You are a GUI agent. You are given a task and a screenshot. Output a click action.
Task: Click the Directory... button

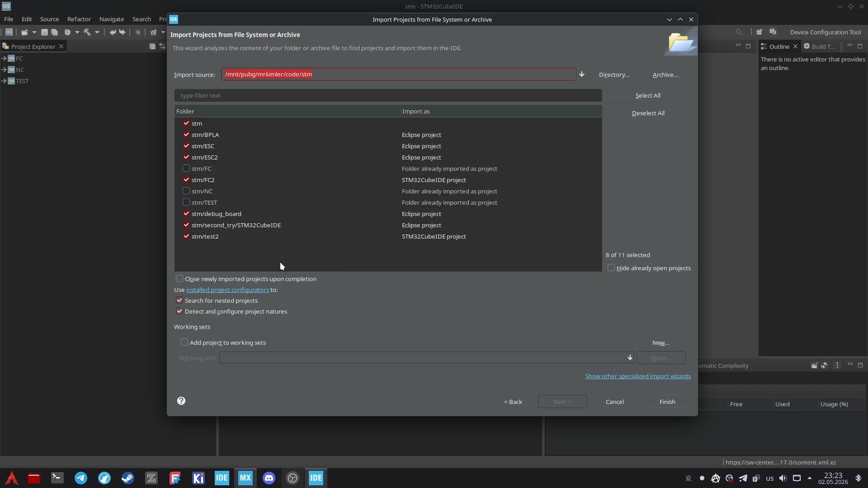(x=614, y=75)
